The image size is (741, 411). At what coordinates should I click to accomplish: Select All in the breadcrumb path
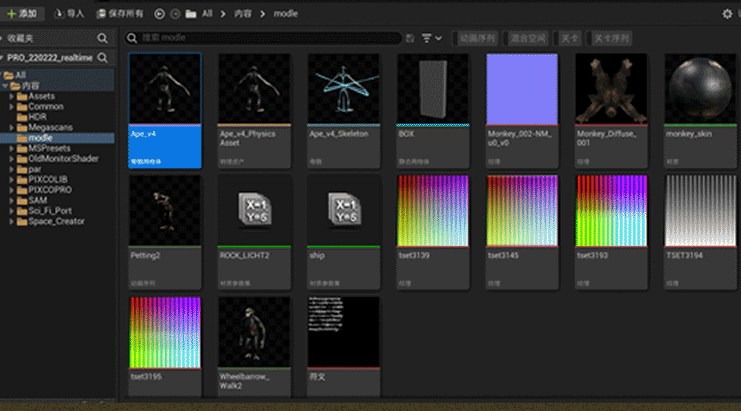pyautogui.click(x=207, y=14)
